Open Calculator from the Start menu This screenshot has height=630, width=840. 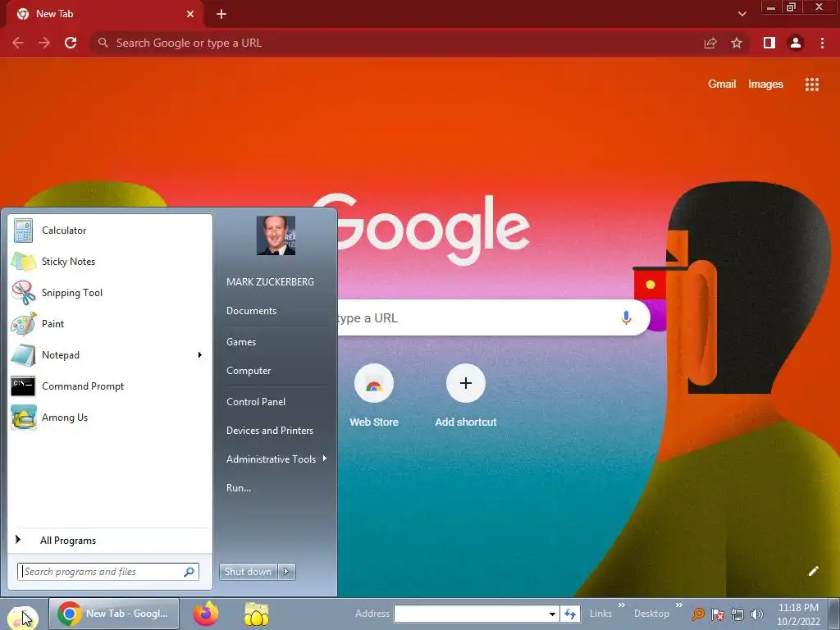(x=109, y=231)
